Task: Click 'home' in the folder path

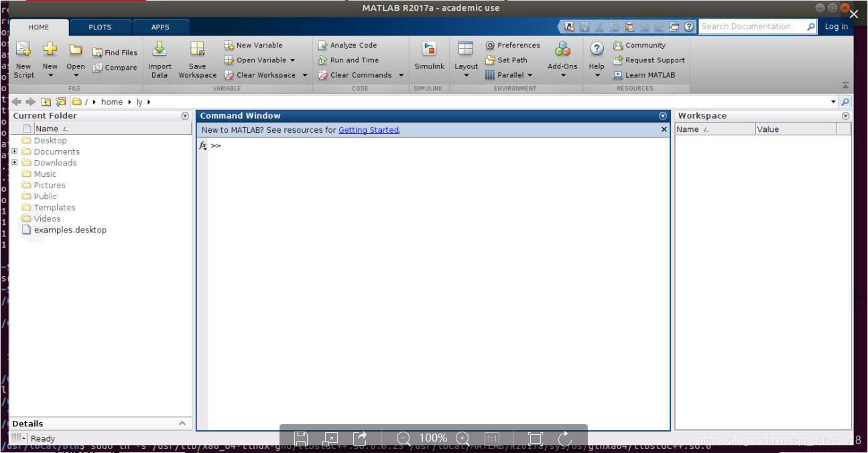Action: [112, 102]
